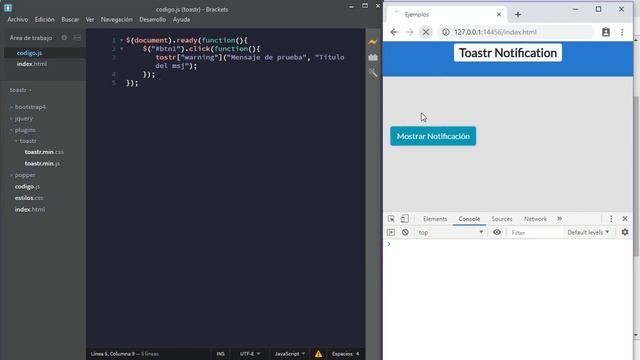Open estilos.css in the file tree
The image size is (640, 360).
(29, 198)
